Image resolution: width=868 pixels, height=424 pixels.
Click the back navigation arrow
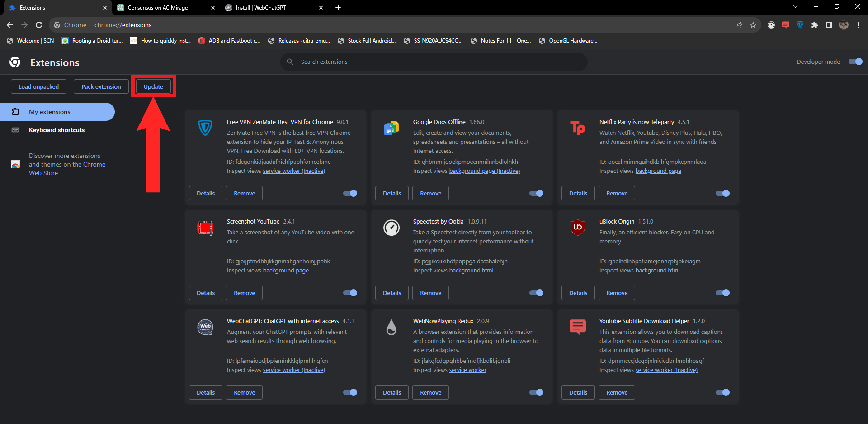[10, 25]
